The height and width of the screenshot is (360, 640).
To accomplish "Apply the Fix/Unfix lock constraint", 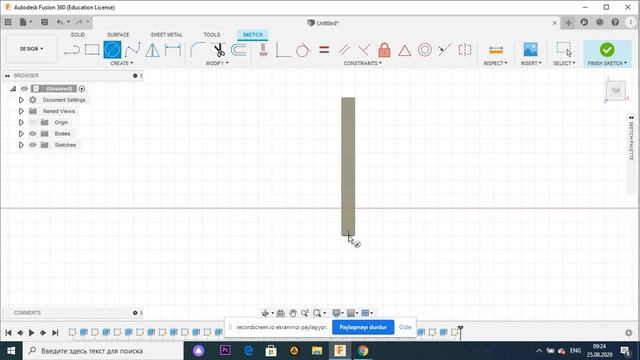I will pyautogui.click(x=384, y=50).
